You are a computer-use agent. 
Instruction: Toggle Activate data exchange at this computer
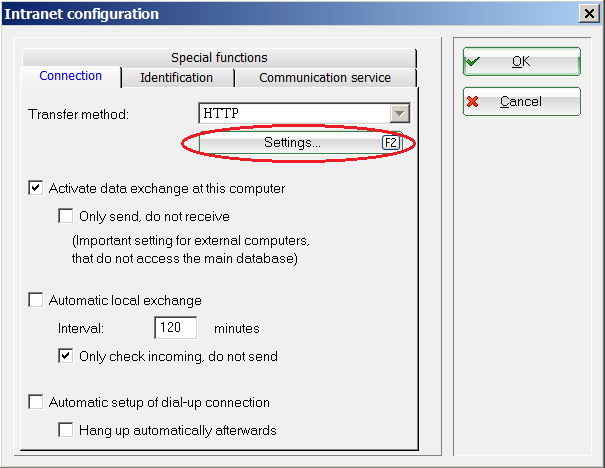(36, 188)
